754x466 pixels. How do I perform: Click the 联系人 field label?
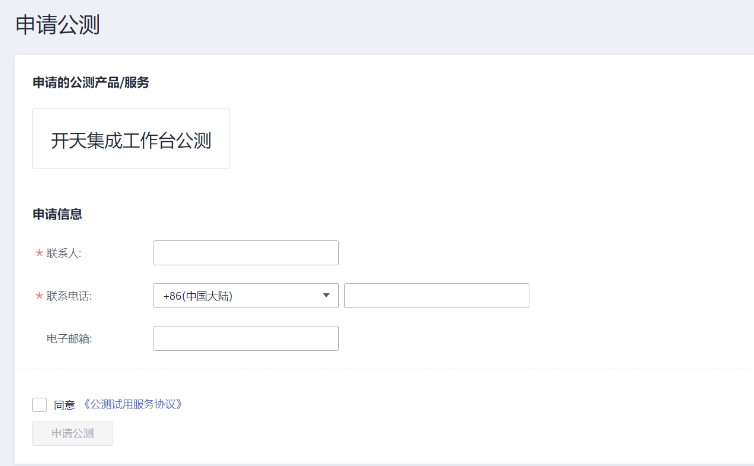click(x=63, y=253)
